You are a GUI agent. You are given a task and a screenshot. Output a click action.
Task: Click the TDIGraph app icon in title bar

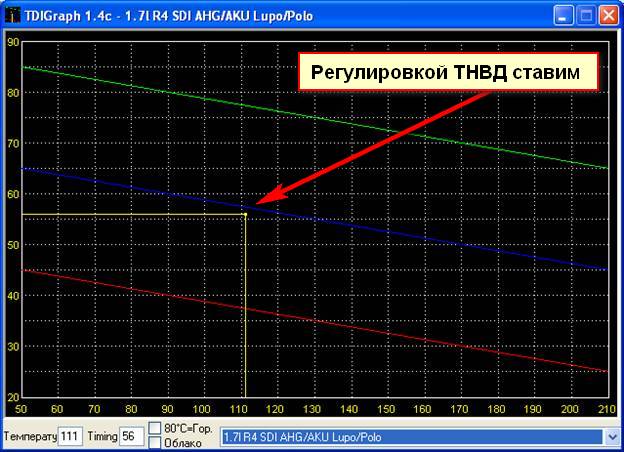pyautogui.click(x=13, y=16)
